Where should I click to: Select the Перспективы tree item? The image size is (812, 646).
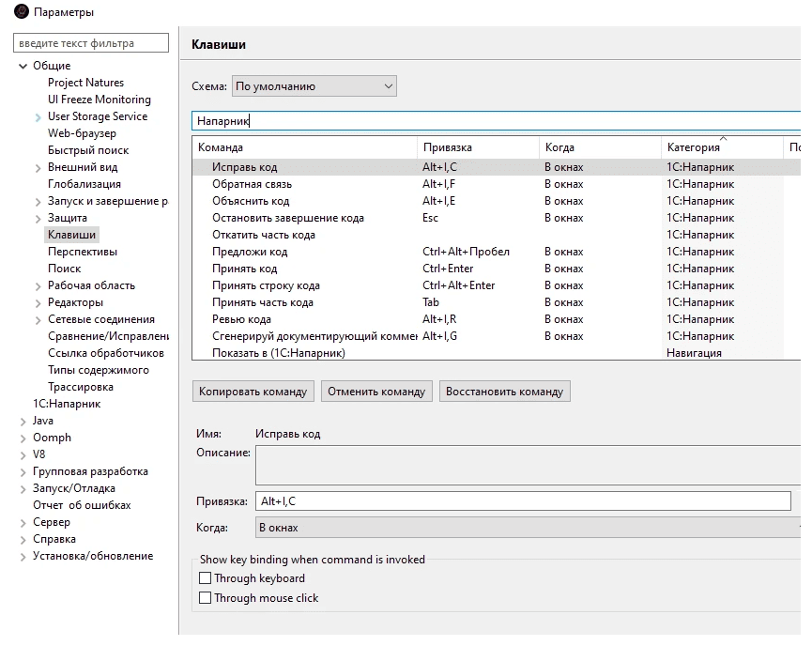[x=83, y=252]
